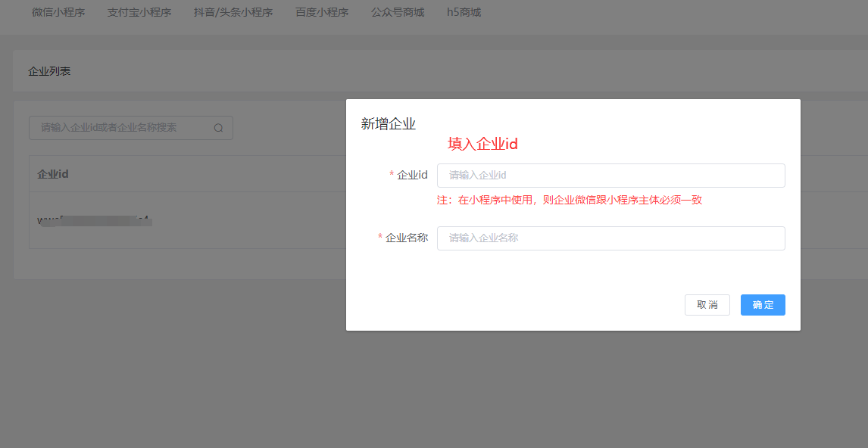Open the h5商城 tab
The width and height of the screenshot is (868, 448).
[x=464, y=12]
